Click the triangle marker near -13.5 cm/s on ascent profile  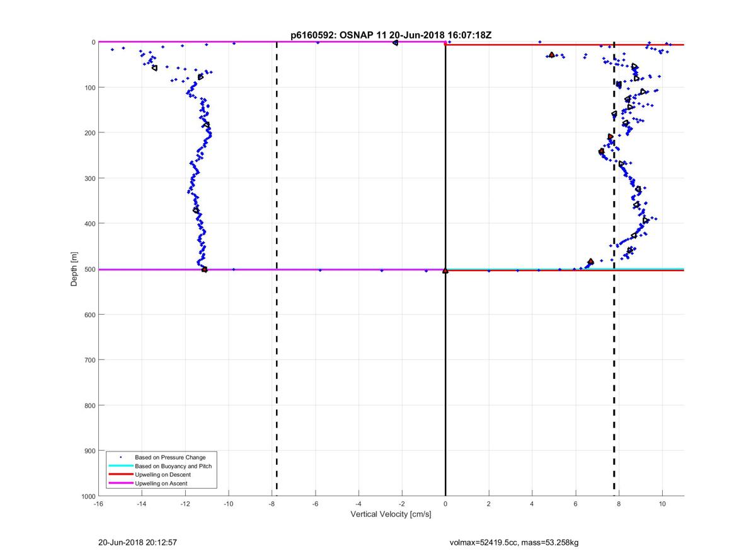[154, 67]
